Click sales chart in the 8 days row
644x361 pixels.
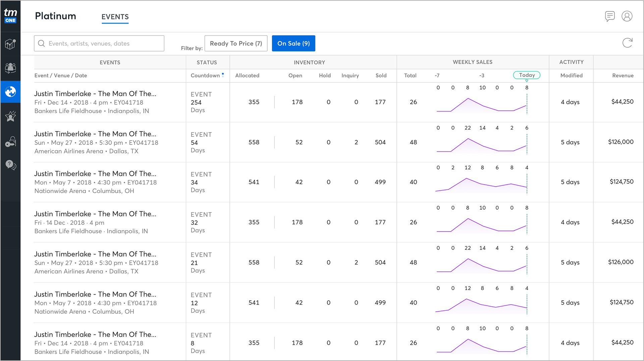[x=482, y=346]
